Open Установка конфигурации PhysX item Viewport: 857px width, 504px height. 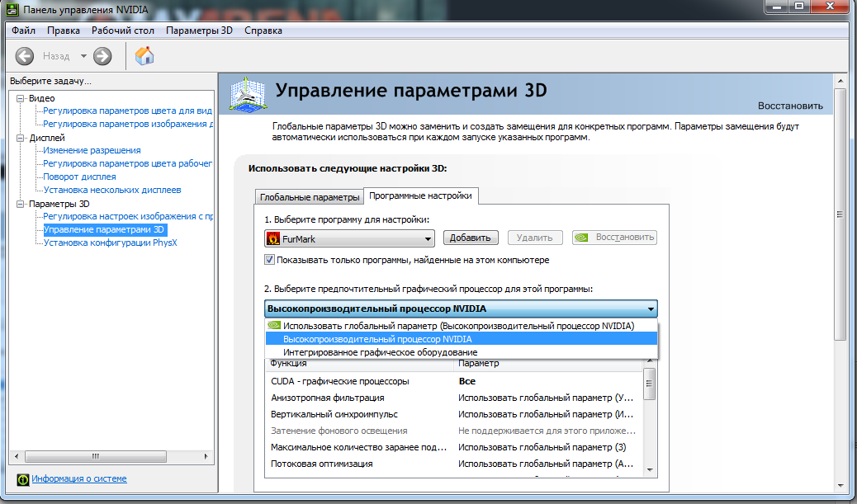tap(110, 243)
